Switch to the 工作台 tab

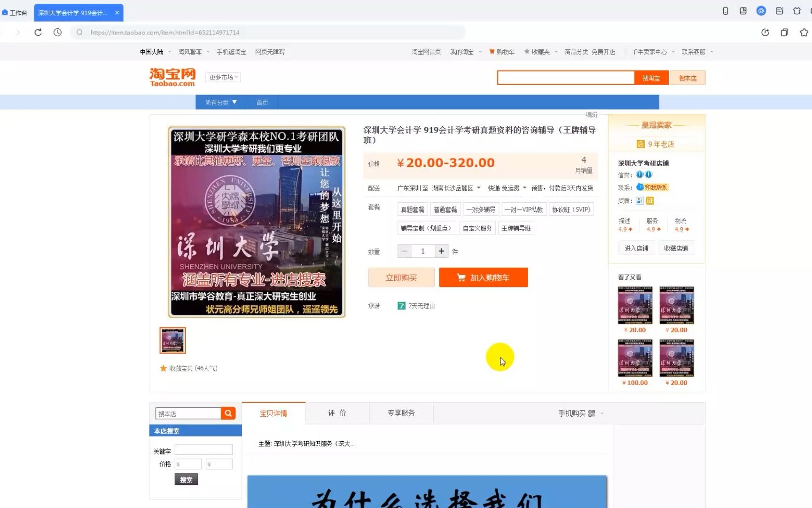click(x=15, y=13)
